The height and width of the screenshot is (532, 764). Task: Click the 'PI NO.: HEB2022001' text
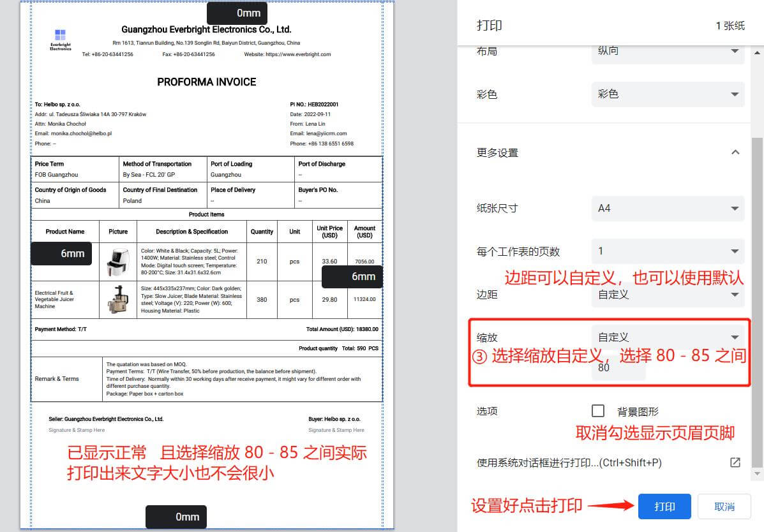[314, 104]
